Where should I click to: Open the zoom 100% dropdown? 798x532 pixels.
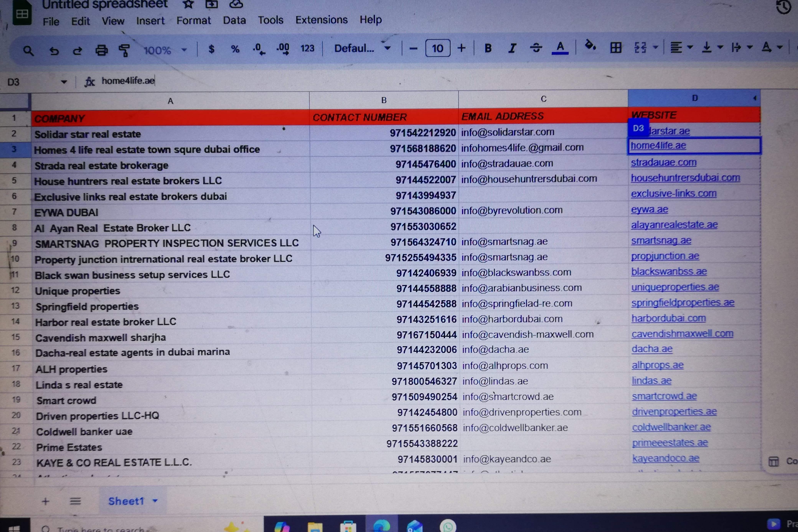pos(165,51)
